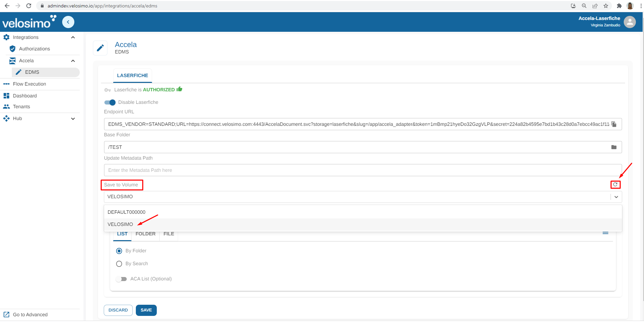Click the Accela heading link
The image size is (644, 323).
126,45
